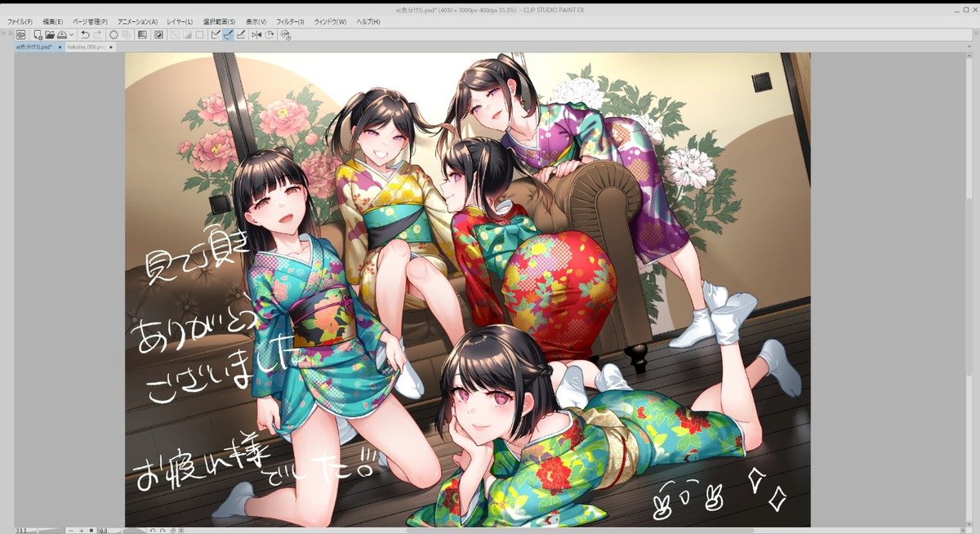Expand the Save options dropdown arrow
Screen dimensions: 980x534
coord(71,35)
